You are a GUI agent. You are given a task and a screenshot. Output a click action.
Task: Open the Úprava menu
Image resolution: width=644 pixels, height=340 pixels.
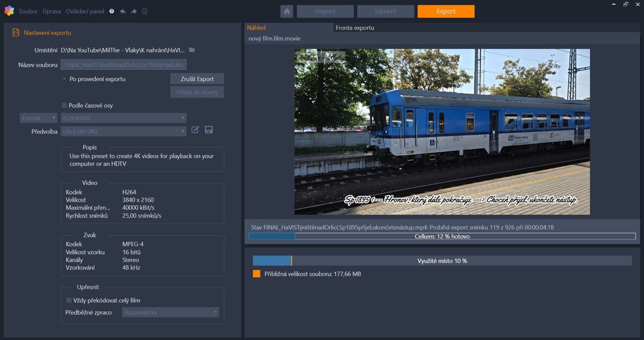52,11
